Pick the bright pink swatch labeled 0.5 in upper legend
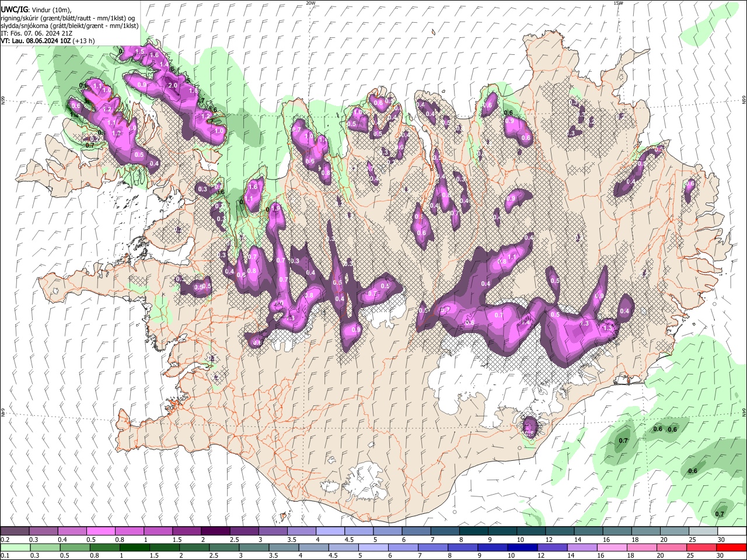This screenshot has width=747, height=560. 100,531
